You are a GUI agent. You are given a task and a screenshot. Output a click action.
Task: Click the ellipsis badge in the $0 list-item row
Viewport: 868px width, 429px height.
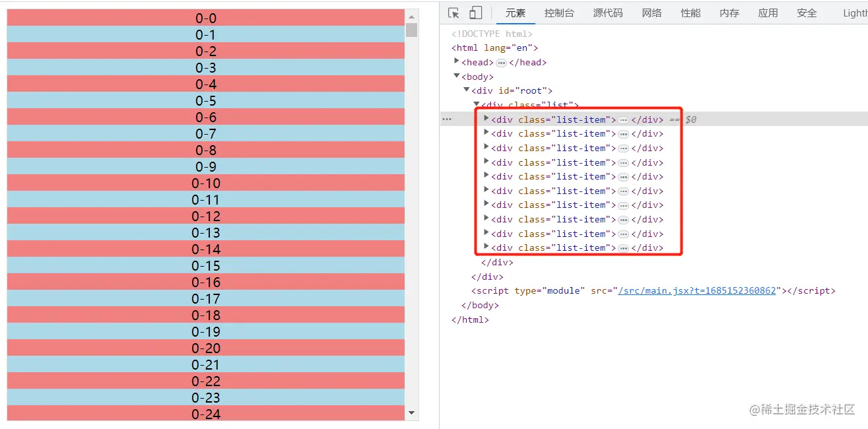623,120
